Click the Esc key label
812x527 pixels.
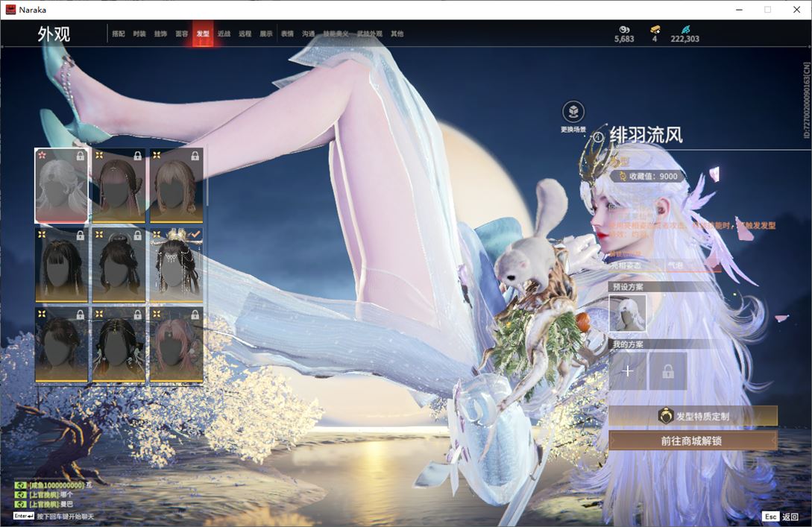(770, 517)
